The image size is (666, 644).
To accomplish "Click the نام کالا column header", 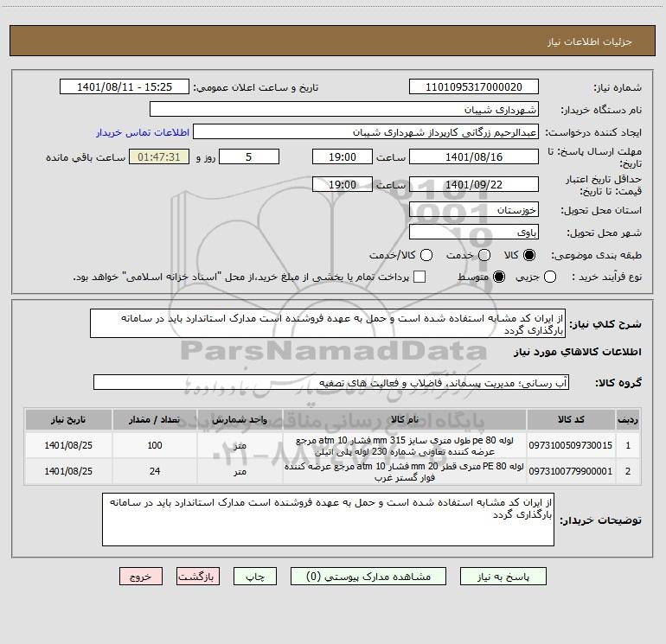I will click(x=405, y=419).
